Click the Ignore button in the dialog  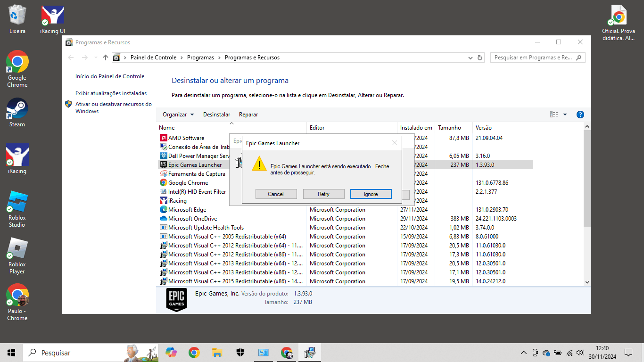pos(371,194)
